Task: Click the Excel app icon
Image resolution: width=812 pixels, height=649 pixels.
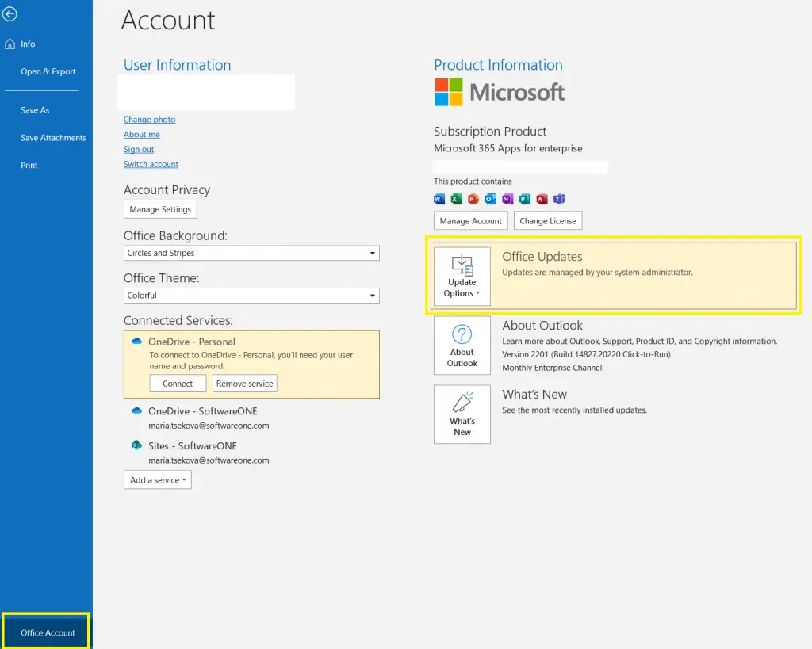Action: click(x=456, y=199)
